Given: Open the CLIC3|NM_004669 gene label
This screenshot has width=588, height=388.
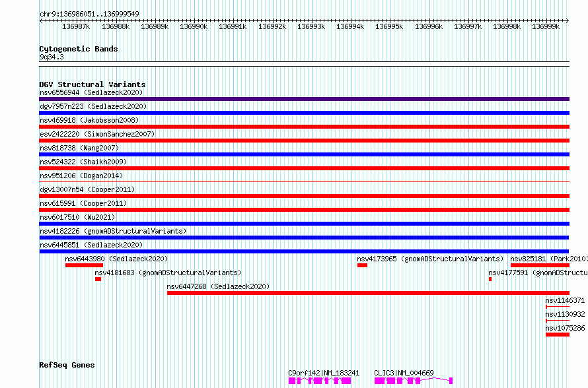Looking at the screenshot, I should coord(404,373).
